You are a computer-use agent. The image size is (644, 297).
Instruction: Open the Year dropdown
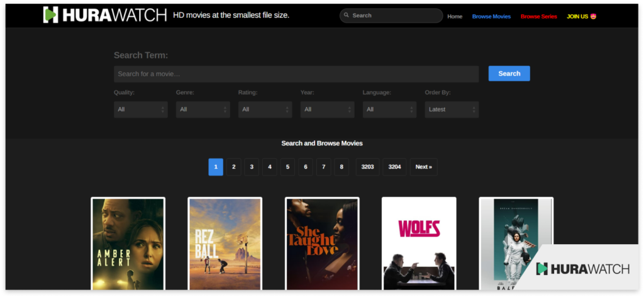pyautogui.click(x=327, y=109)
